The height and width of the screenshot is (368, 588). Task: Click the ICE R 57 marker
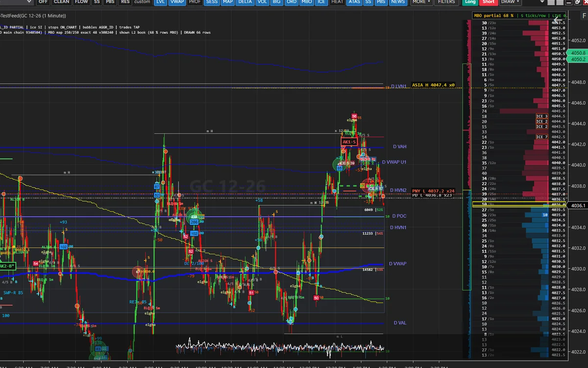click(x=375, y=188)
